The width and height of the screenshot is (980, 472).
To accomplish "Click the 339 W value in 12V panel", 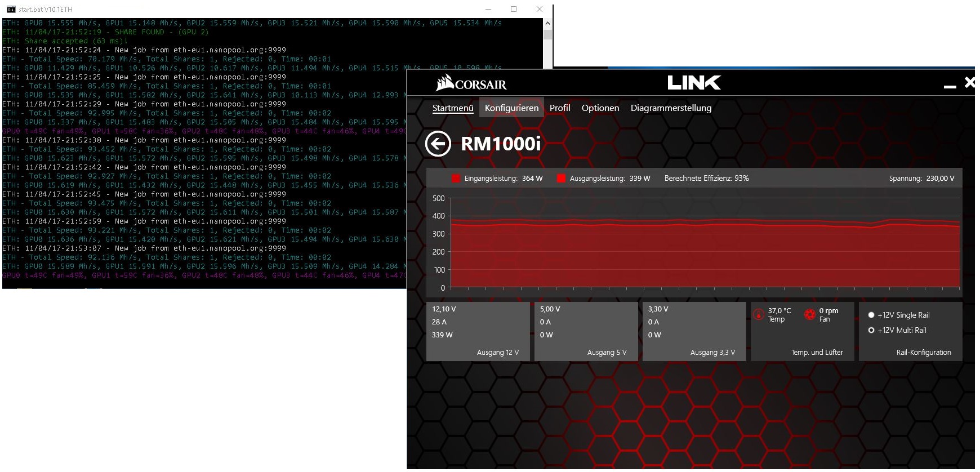I will 442,335.
